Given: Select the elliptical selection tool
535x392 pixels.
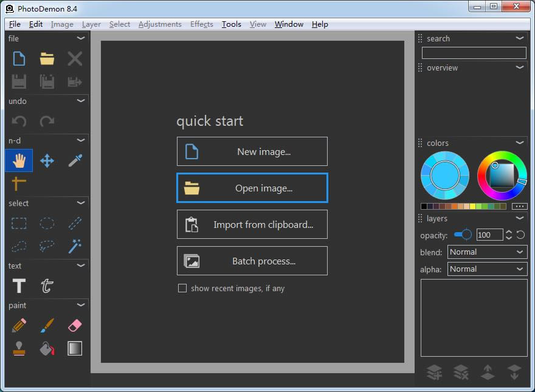Looking at the screenshot, I should (x=47, y=223).
